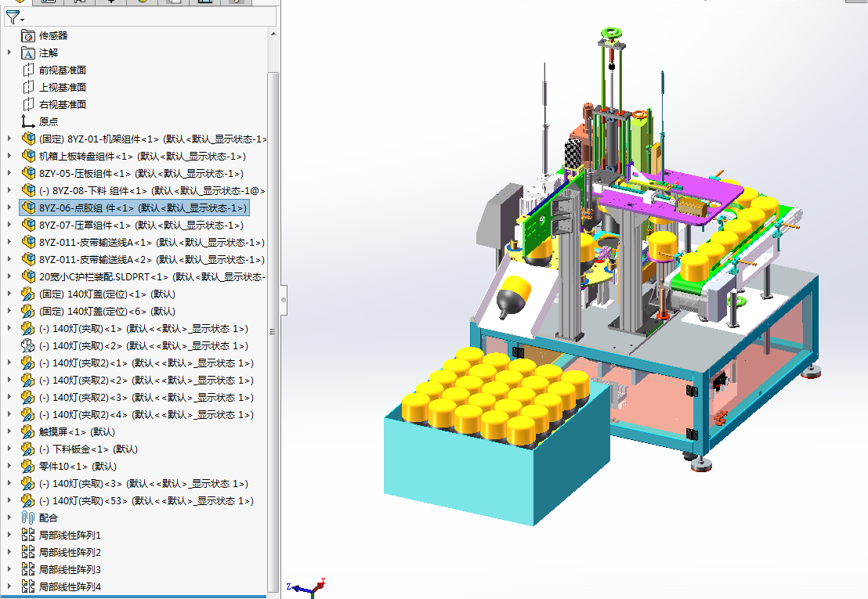Expand the 下料钣金<1> tree node
The width and height of the screenshot is (868, 599).
[9, 449]
